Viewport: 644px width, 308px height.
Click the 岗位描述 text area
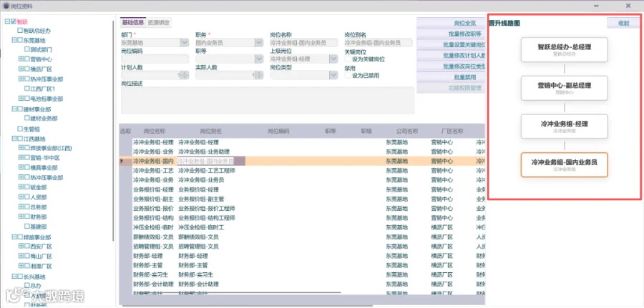pos(268,100)
